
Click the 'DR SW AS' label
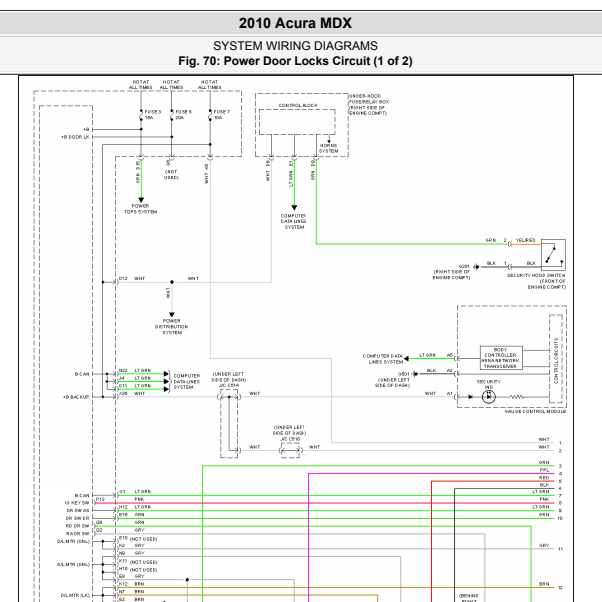click(x=78, y=511)
